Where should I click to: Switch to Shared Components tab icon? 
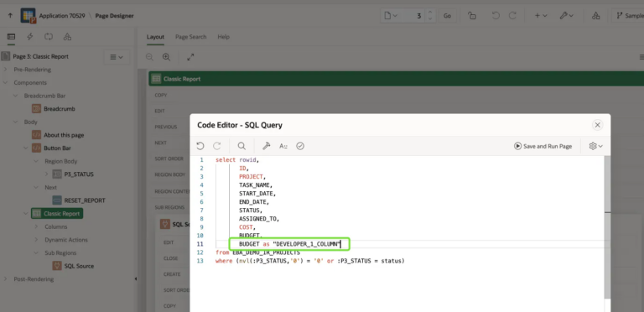point(67,37)
